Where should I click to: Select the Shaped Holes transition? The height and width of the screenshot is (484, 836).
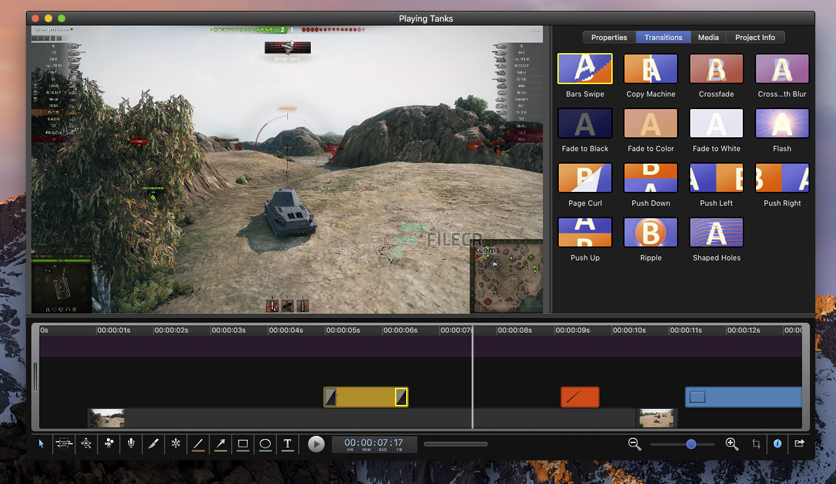[716, 232]
